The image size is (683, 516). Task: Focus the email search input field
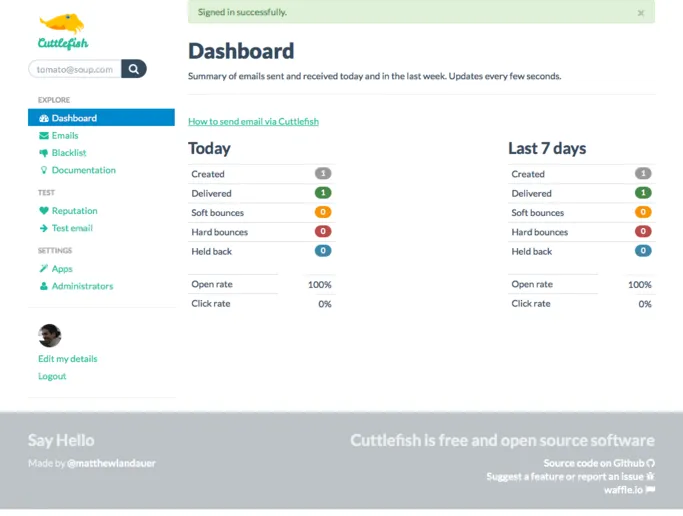[74, 70]
